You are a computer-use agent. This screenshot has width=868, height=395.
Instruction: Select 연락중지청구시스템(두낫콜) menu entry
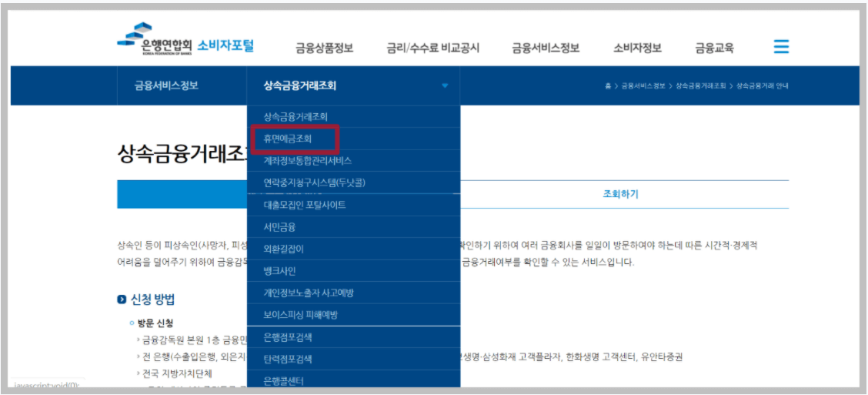353,182
